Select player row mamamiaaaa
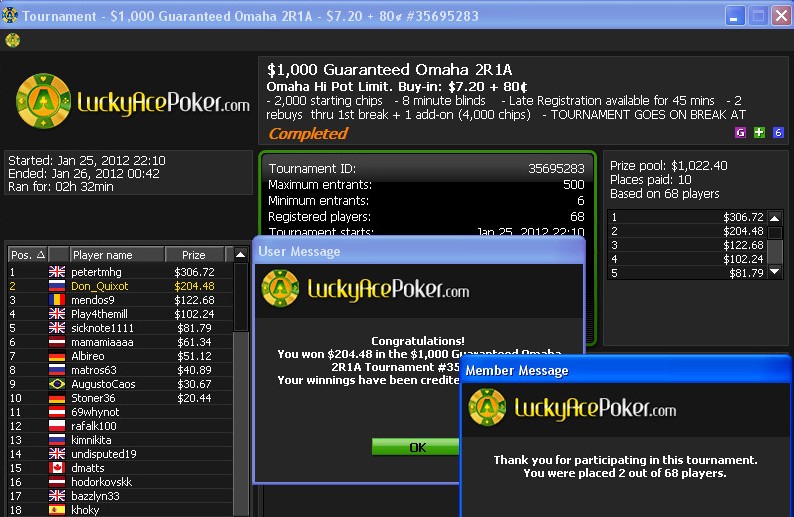The image size is (794, 517). pyautogui.click(x=120, y=342)
